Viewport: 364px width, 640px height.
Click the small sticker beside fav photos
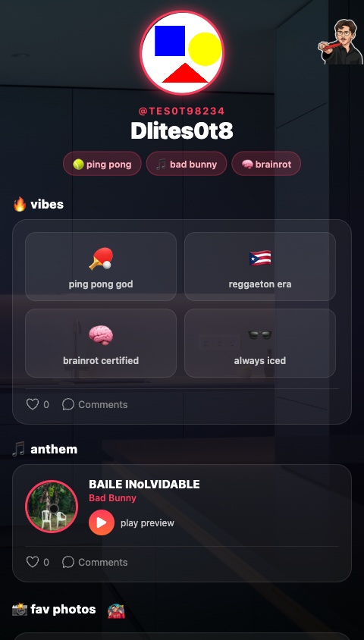116,610
